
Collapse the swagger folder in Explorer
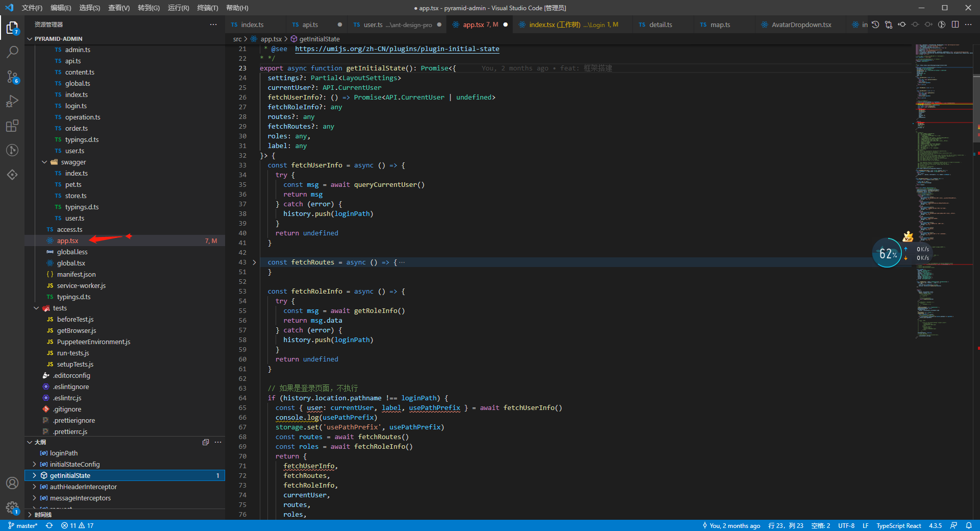click(x=44, y=162)
